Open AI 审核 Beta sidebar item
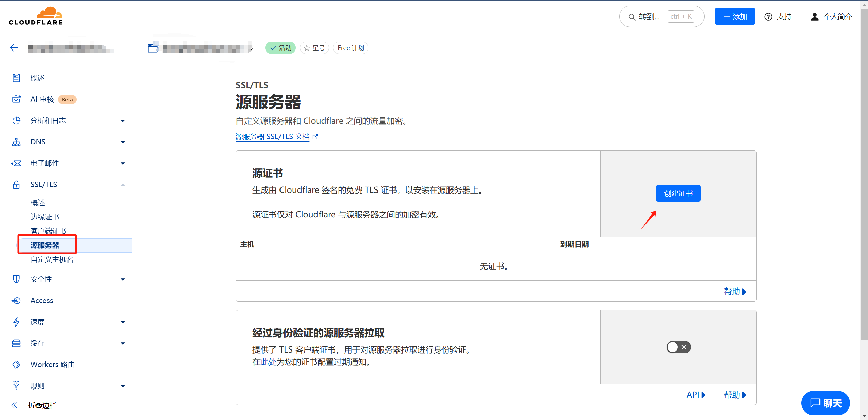 tap(53, 99)
